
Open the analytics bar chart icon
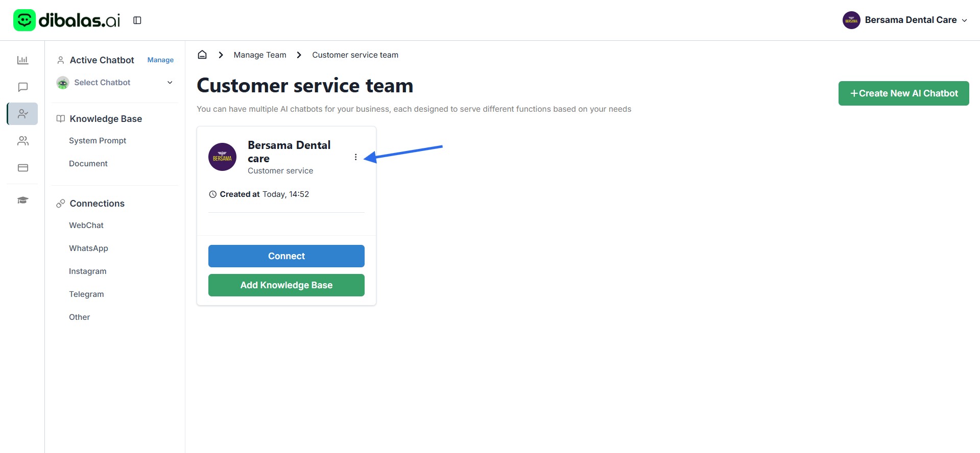click(22, 60)
